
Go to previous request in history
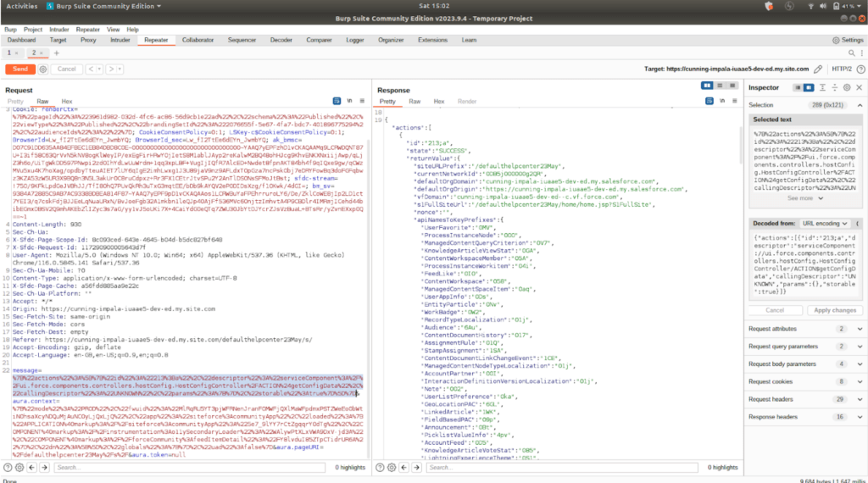91,69
